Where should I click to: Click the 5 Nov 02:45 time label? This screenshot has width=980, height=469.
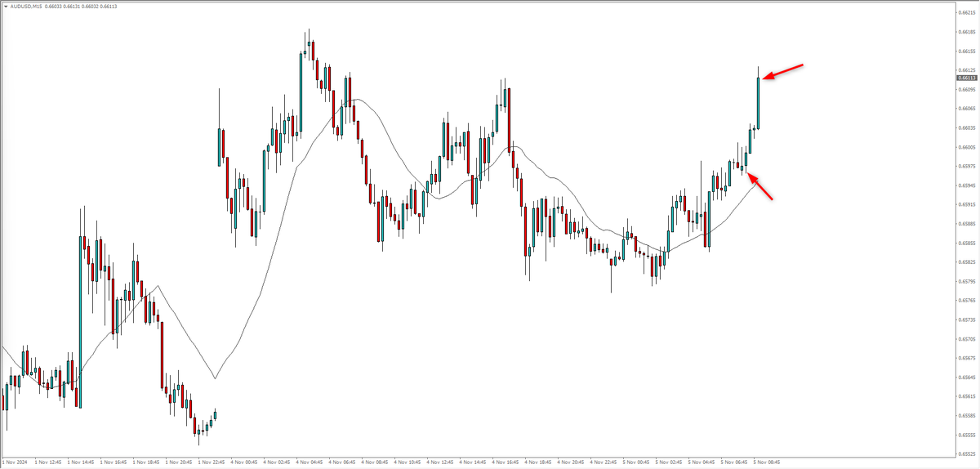pyautogui.click(x=668, y=462)
